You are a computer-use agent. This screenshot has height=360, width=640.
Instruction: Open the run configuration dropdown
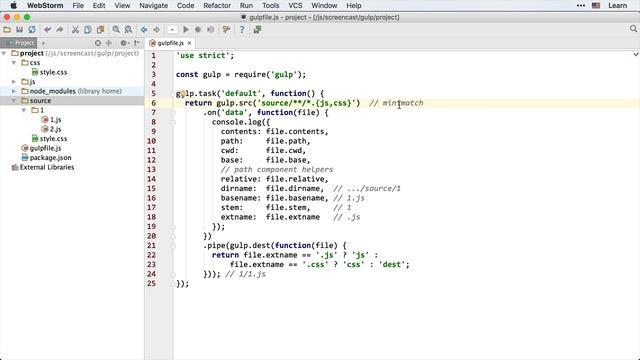coord(172,29)
